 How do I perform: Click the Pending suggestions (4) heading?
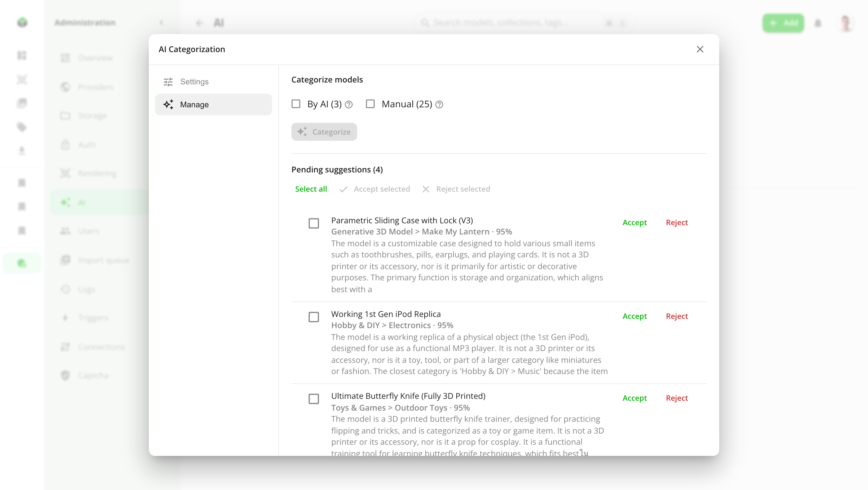tap(337, 170)
